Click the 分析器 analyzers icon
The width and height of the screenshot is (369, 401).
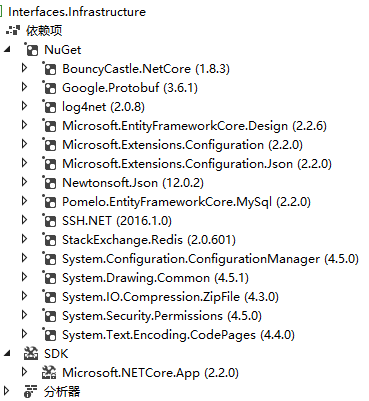(31, 391)
